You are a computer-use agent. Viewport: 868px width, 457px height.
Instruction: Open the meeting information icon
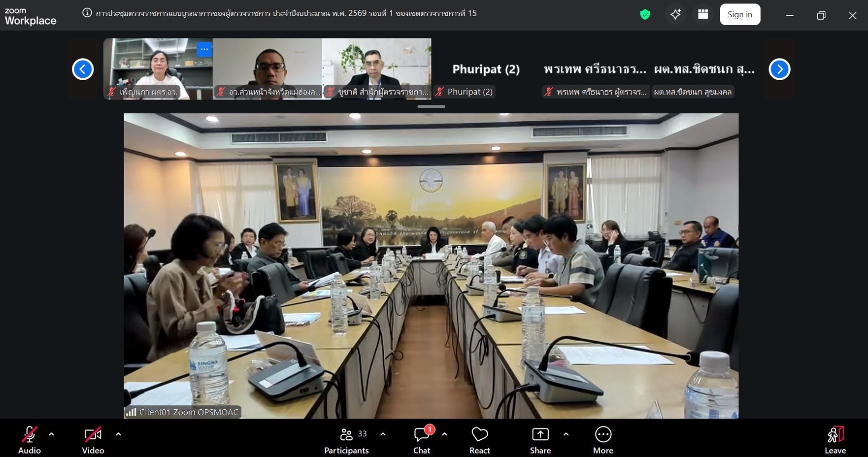(87, 13)
